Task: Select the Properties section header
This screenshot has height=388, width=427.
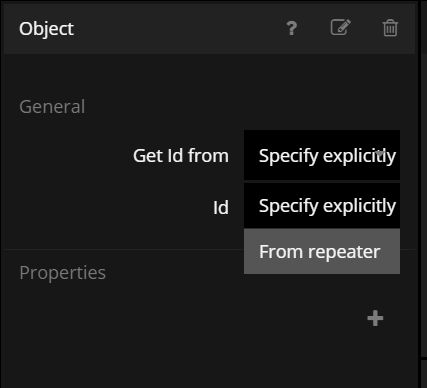Action: 63,273
